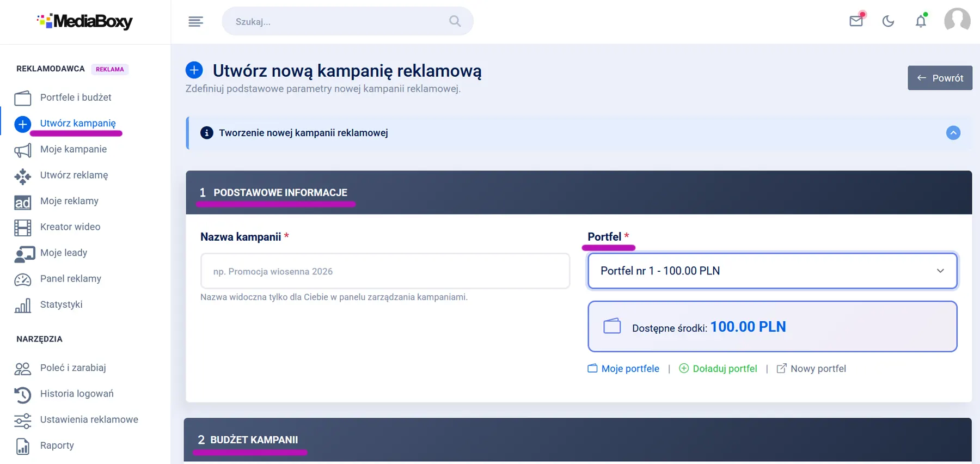Focus the Nazwa kampanii input field

point(385,271)
